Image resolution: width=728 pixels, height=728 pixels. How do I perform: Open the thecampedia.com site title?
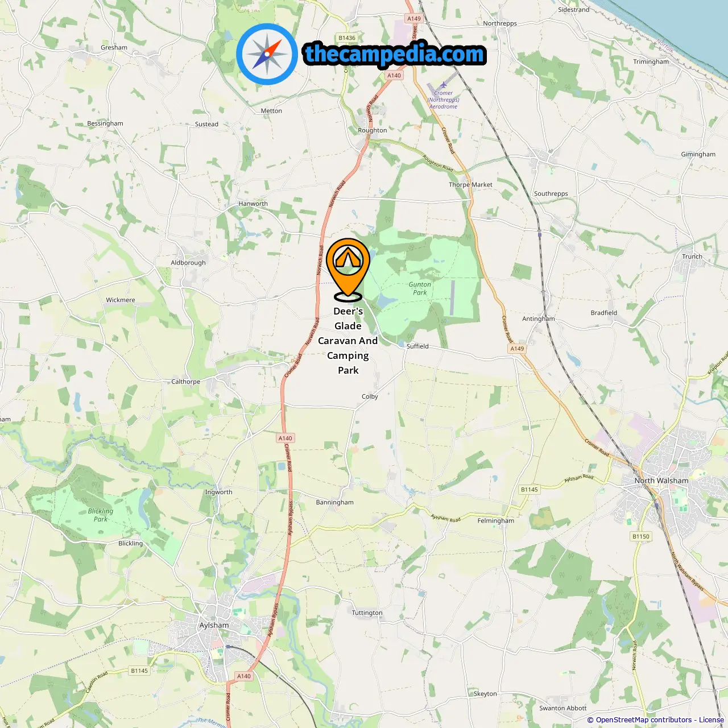[x=395, y=55]
